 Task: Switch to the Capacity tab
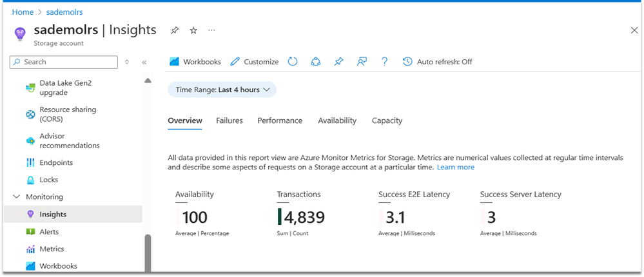pyautogui.click(x=387, y=120)
